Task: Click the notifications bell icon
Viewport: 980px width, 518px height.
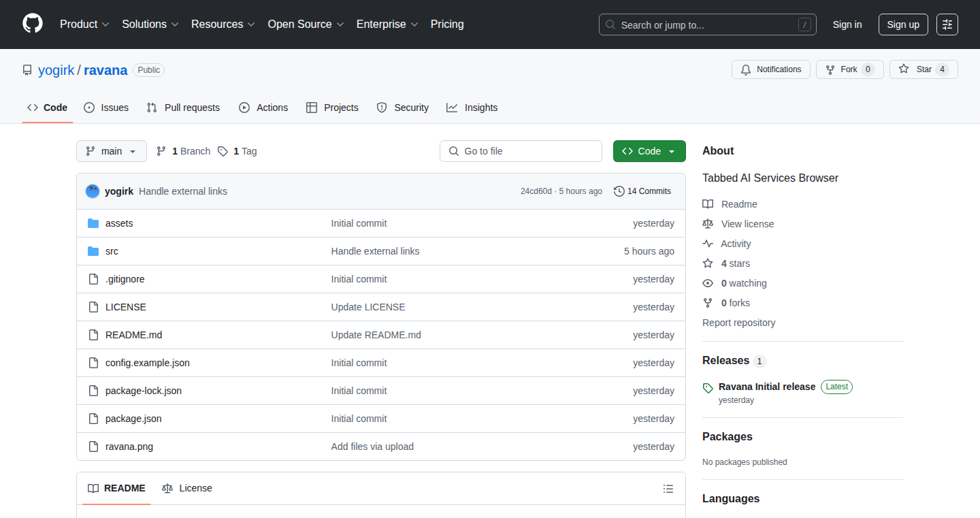Action: [746, 69]
